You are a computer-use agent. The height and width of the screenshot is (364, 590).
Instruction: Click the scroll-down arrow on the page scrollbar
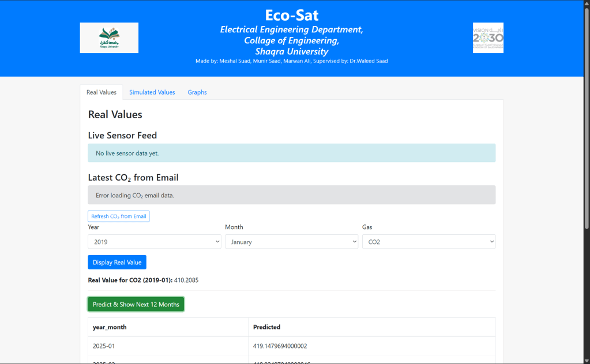coord(586,359)
